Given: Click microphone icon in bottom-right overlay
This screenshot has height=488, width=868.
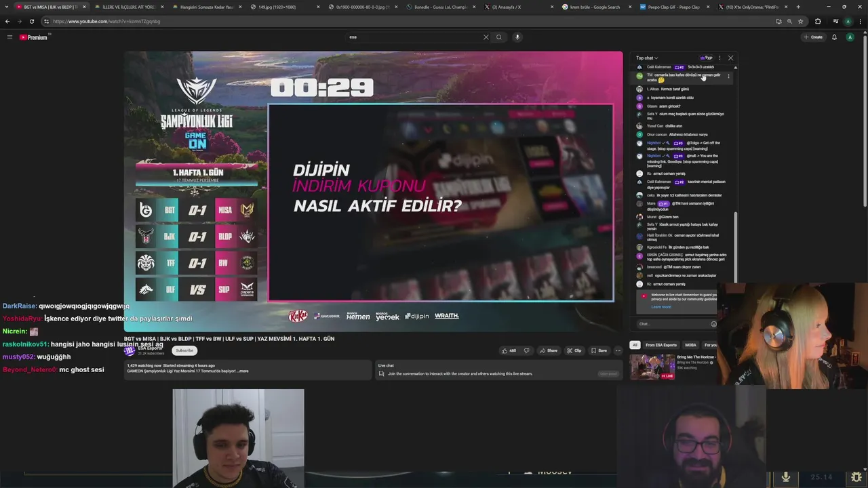Looking at the screenshot, I should pyautogui.click(x=786, y=477).
